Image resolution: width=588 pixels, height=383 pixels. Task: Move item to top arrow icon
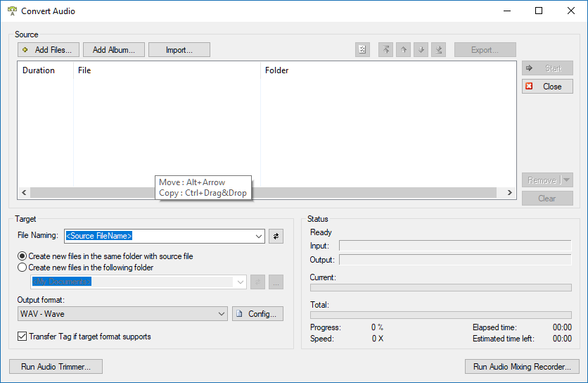(385, 50)
